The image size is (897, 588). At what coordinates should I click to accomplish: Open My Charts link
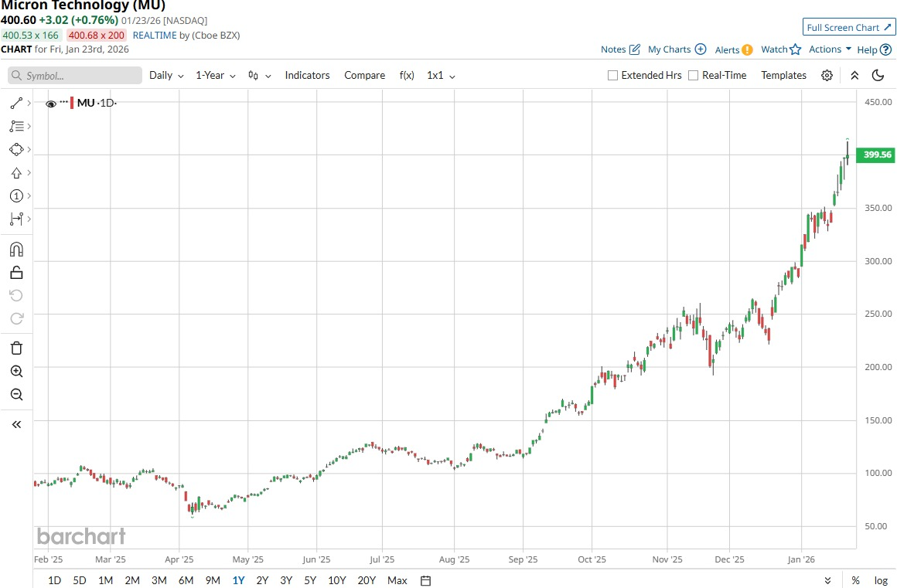point(677,49)
